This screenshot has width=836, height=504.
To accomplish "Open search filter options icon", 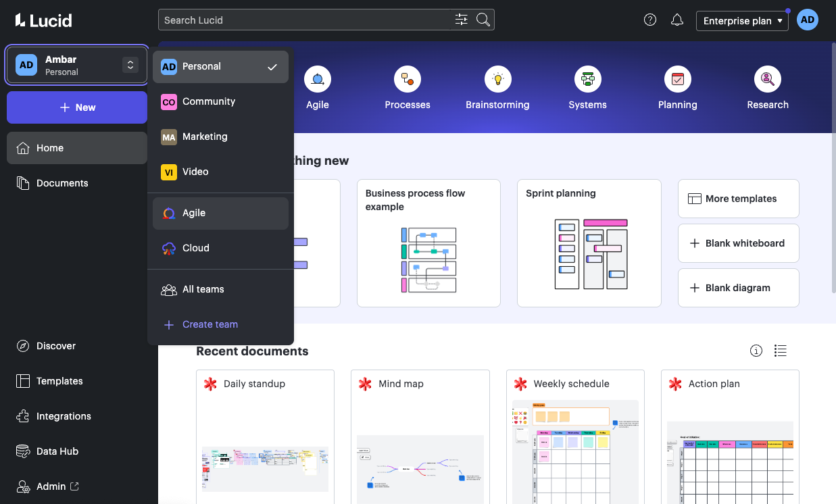I will [x=462, y=20].
